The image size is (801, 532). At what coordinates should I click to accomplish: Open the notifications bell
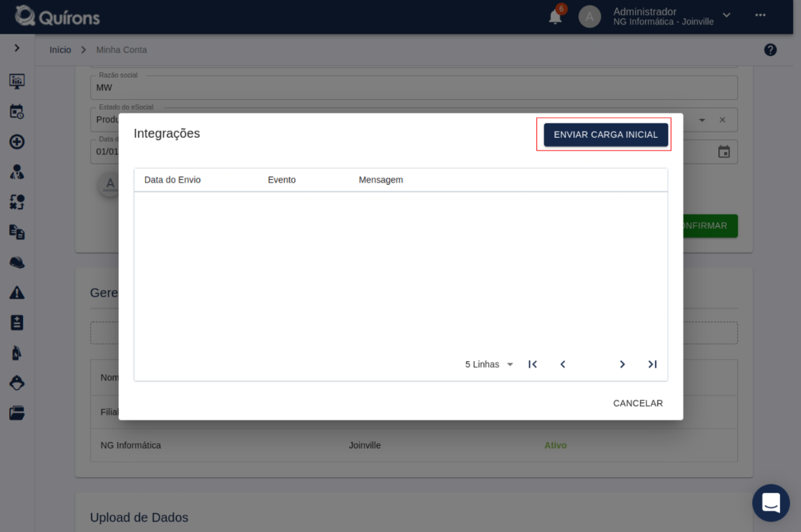555,17
